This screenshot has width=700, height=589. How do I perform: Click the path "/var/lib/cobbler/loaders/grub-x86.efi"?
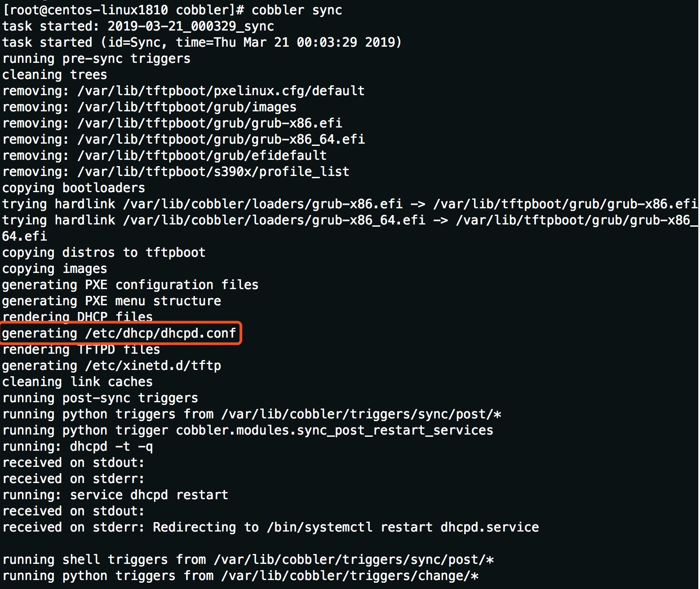point(262,204)
